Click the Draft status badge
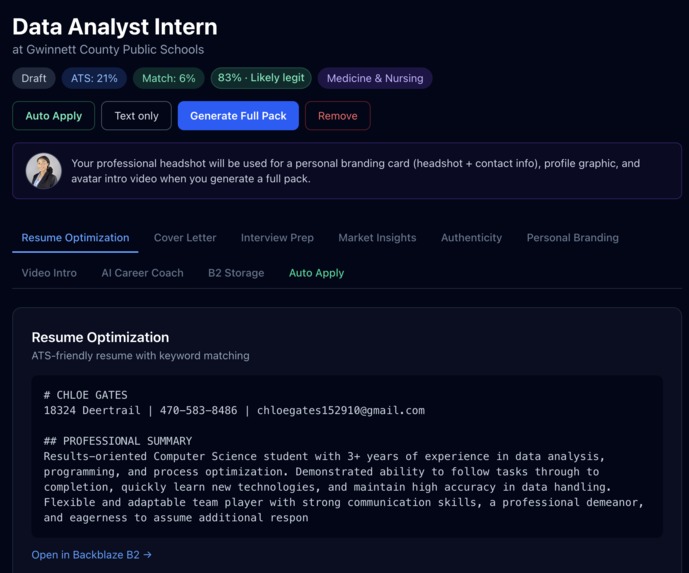The height and width of the screenshot is (573, 689). (x=34, y=78)
